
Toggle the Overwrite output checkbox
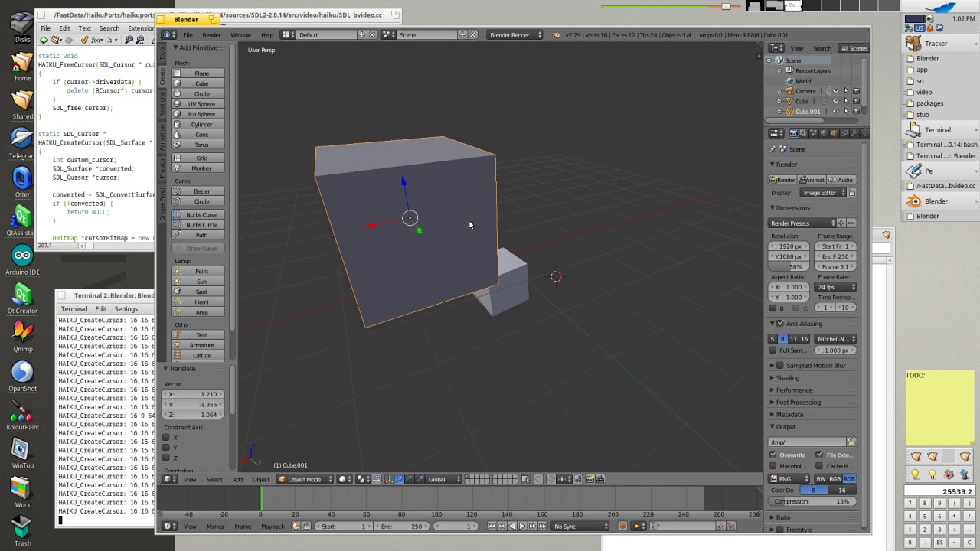pos(773,455)
